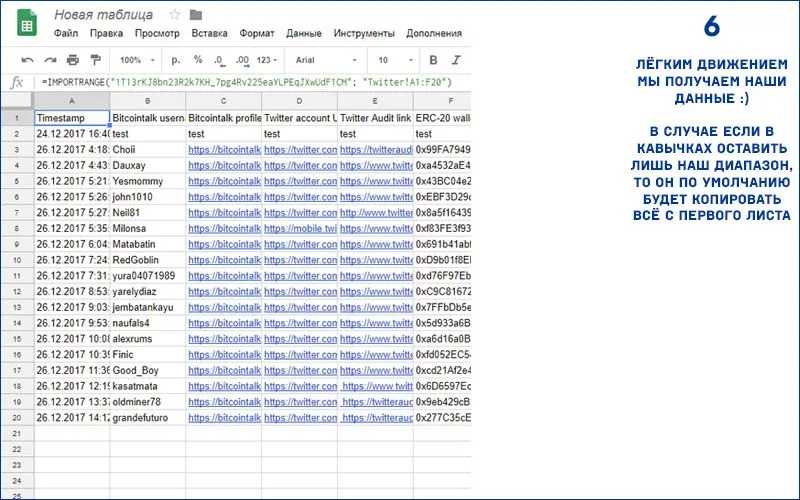Screen dimensions: 800x500
Task: Format as percent
Action: (x=198, y=60)
